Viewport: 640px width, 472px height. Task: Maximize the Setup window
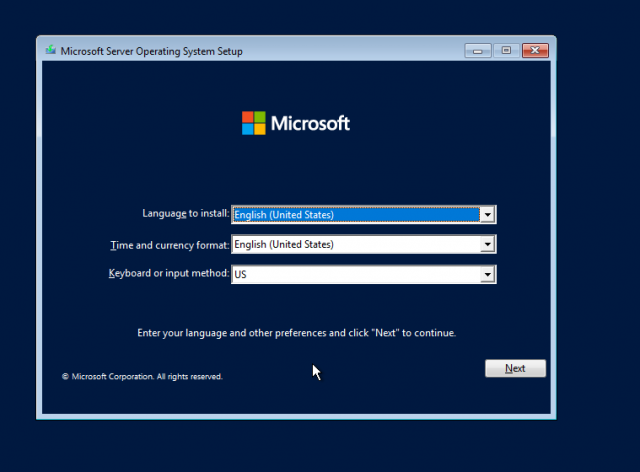[506, 50]
